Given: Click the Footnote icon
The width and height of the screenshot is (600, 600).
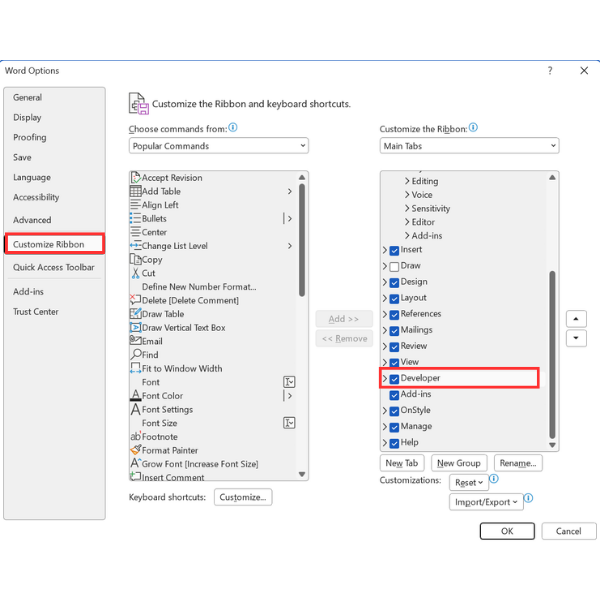Looking at the screenshot, I should [135, 436].
